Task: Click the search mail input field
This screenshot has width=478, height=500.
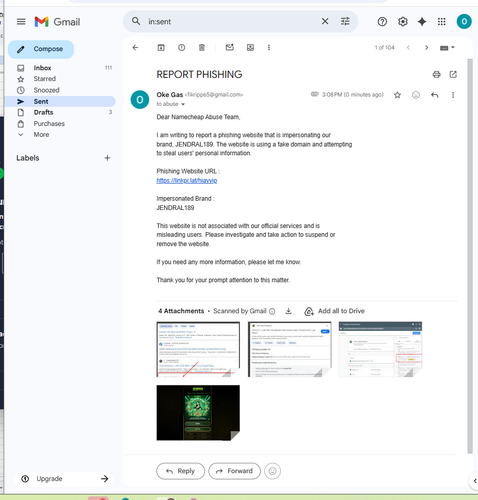Action: 232,22
